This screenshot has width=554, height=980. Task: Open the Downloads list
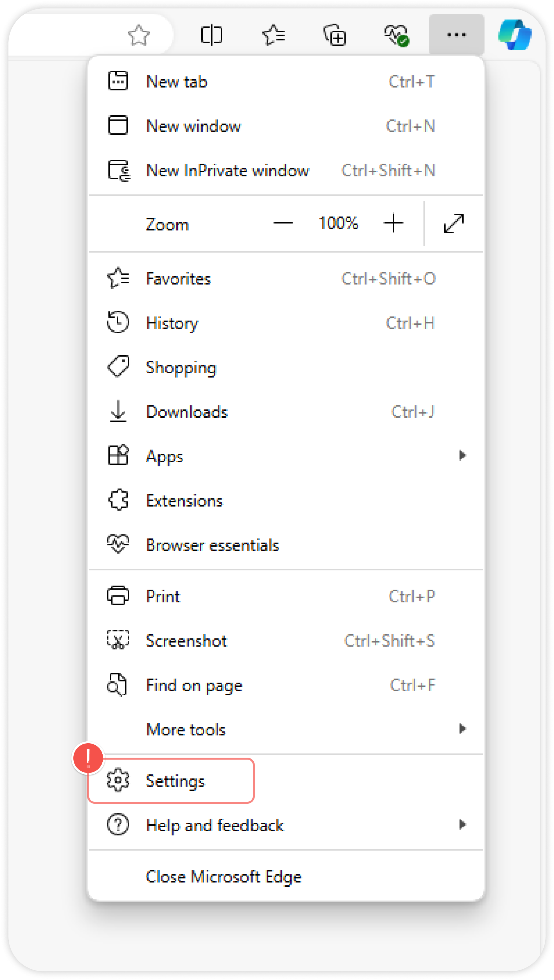pos(187,412)
